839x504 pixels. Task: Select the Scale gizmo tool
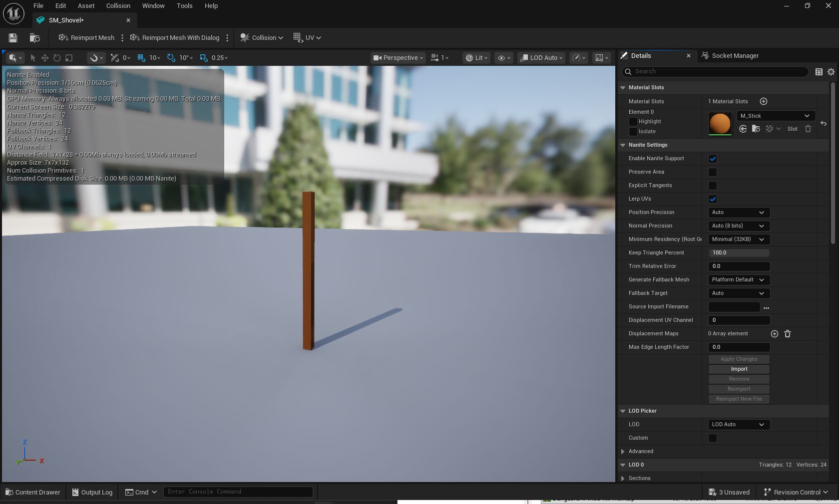[69, 58]
